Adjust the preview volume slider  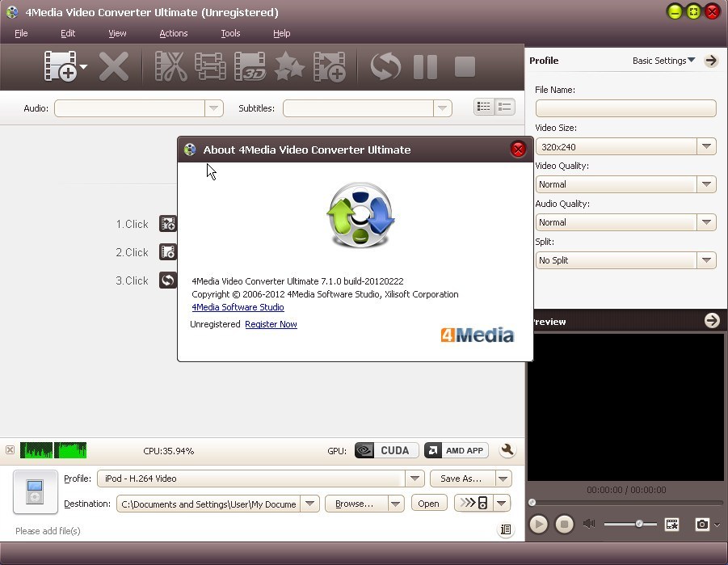click(641, 522)
